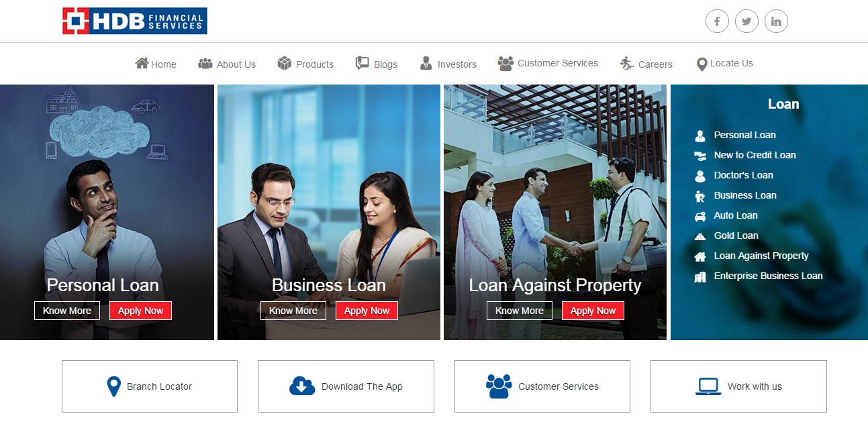Open the Locate Us menu item
Image resolution: width=868 pixels, height=430 pixels.
click(724, 64)
